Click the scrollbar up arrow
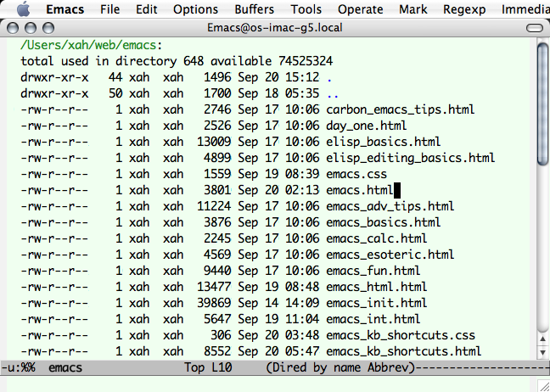Viewport: 550px width, 392px height. [542, 339]
